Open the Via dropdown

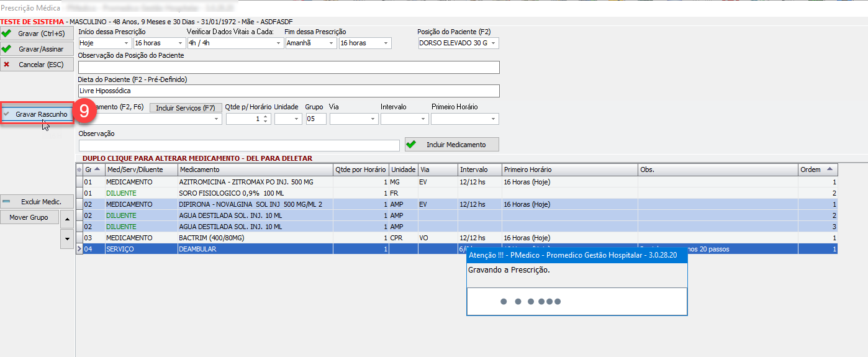point(373,119)
